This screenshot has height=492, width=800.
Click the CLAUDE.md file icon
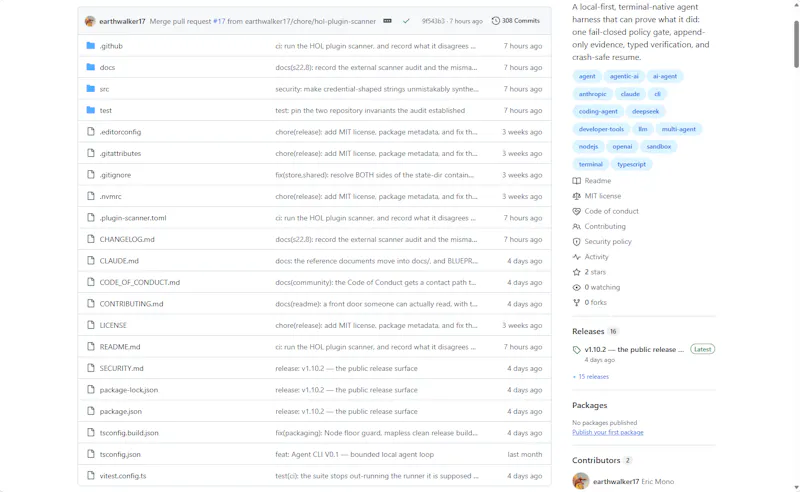point(91,260)
